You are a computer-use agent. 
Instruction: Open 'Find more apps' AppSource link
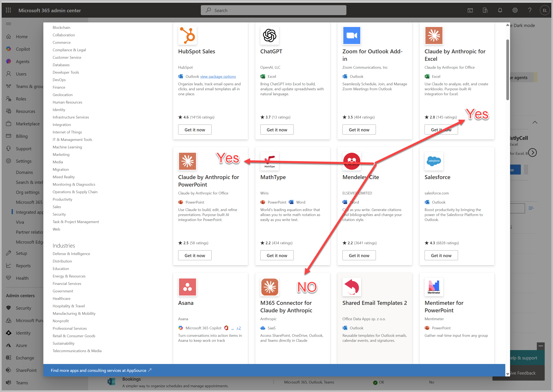pyautogui.click(x=101, y=370)
